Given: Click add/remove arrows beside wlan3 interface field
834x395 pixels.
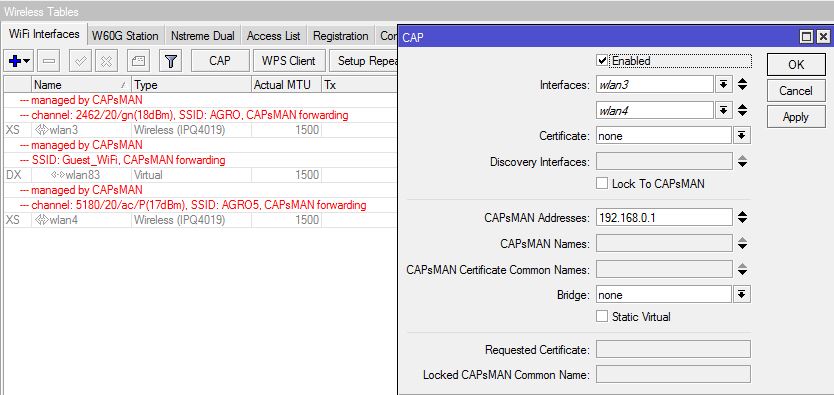Looking at the screenshot, I should pos(743,84).
